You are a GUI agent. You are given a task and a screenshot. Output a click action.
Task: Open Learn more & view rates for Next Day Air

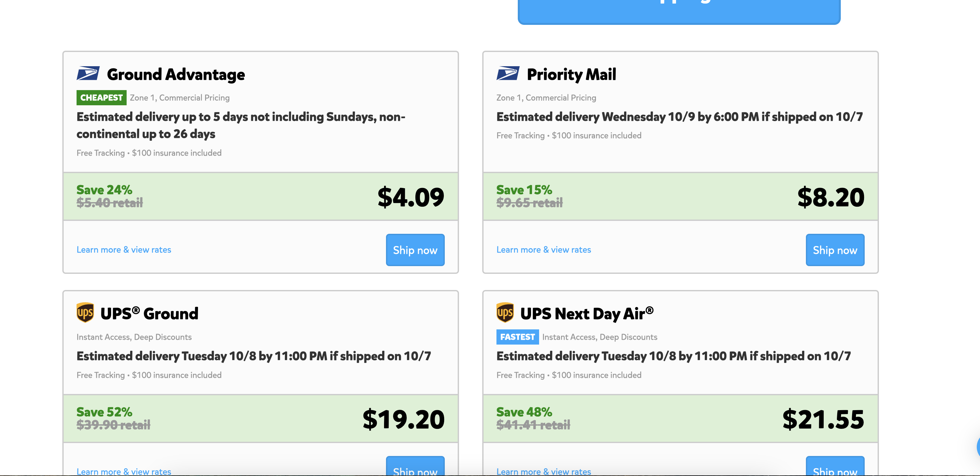[x=543, y=471]
